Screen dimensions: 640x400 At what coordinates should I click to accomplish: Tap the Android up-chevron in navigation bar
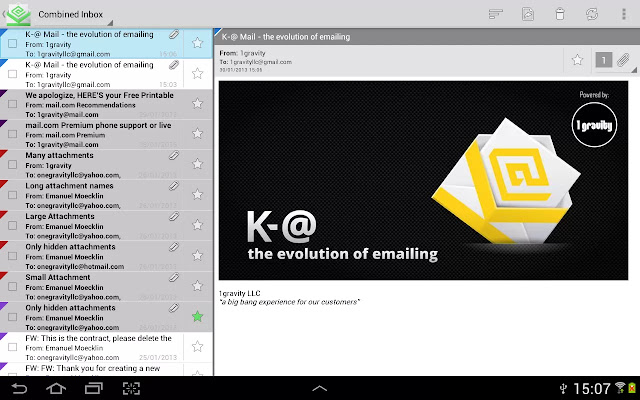[320, 388]
